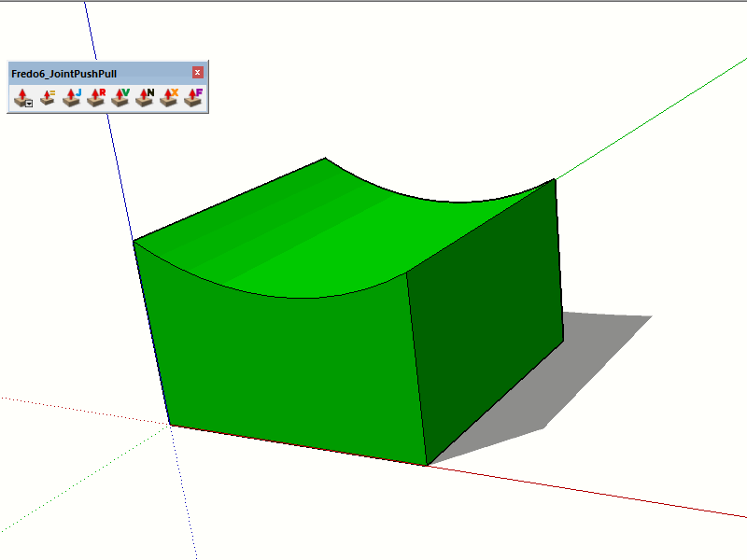Close the Fredo6_JointPushPull toolbar
This screenshot has width=747, height=560.
point(198,73)
